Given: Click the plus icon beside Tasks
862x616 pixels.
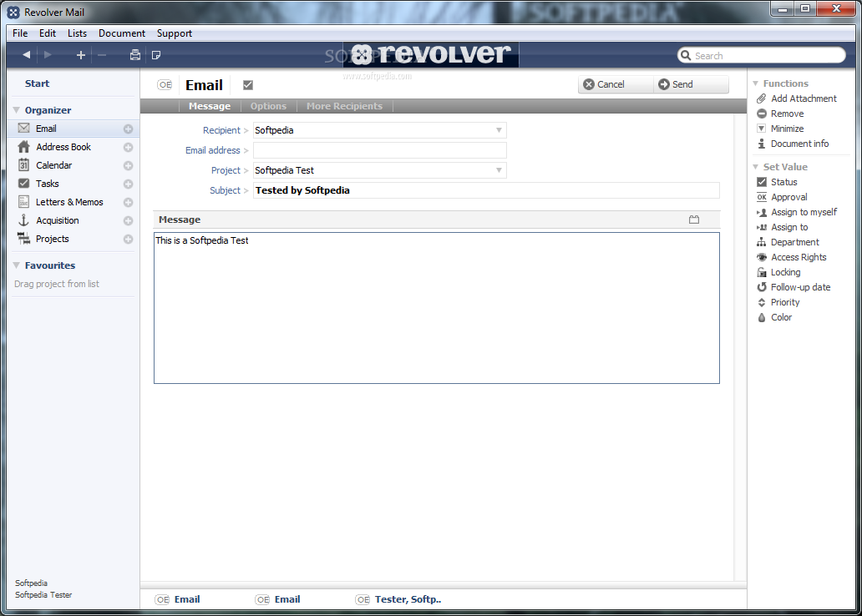Looking at the screenshot, I should point(128,184).
